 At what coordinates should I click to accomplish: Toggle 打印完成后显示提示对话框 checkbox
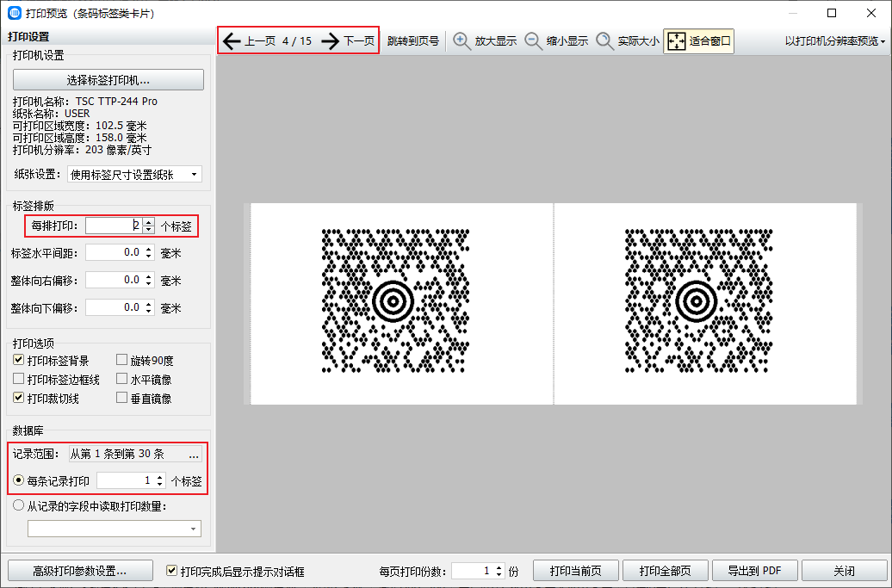click(172, 571)
